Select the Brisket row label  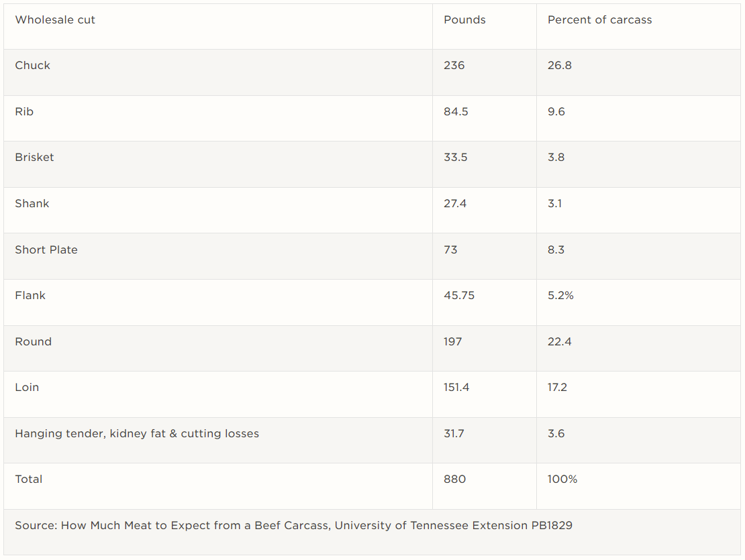34,158
